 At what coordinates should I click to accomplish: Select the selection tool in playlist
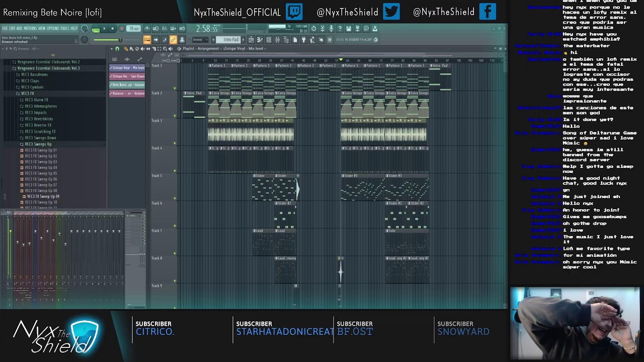click(159, 49)
